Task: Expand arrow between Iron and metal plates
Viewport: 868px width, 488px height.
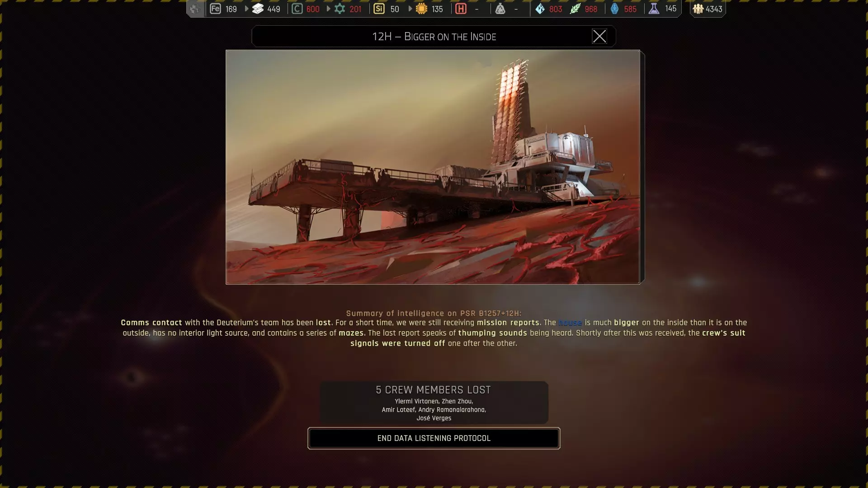Action: [x=246, y=9]
